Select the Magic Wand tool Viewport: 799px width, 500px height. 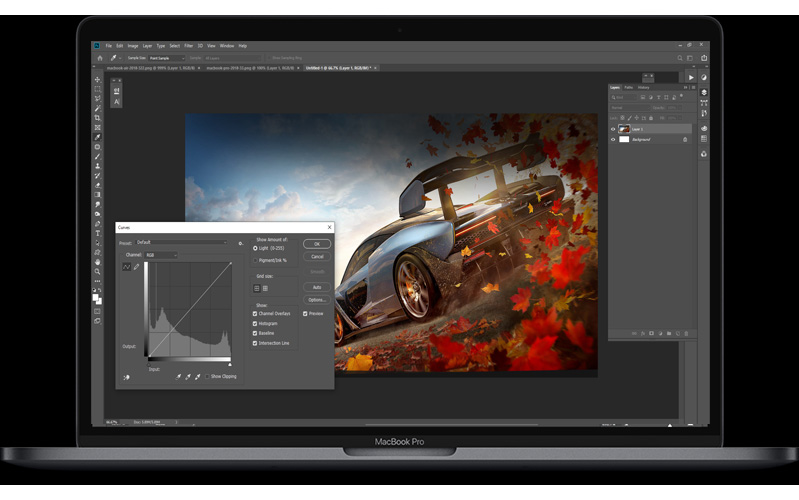pos(97,108)
